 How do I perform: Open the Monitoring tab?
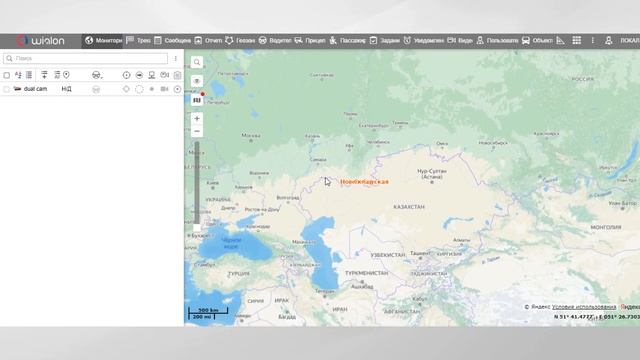click(103, 40)
